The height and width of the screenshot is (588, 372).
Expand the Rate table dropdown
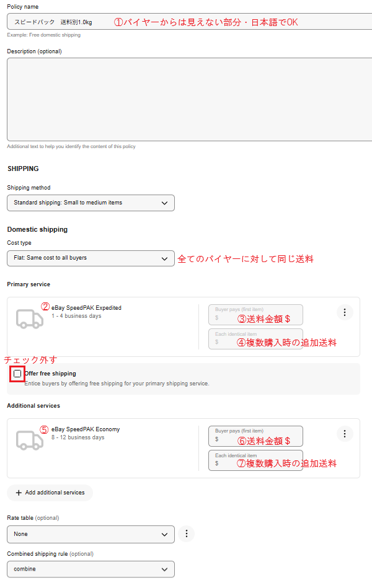pos(91,533)
